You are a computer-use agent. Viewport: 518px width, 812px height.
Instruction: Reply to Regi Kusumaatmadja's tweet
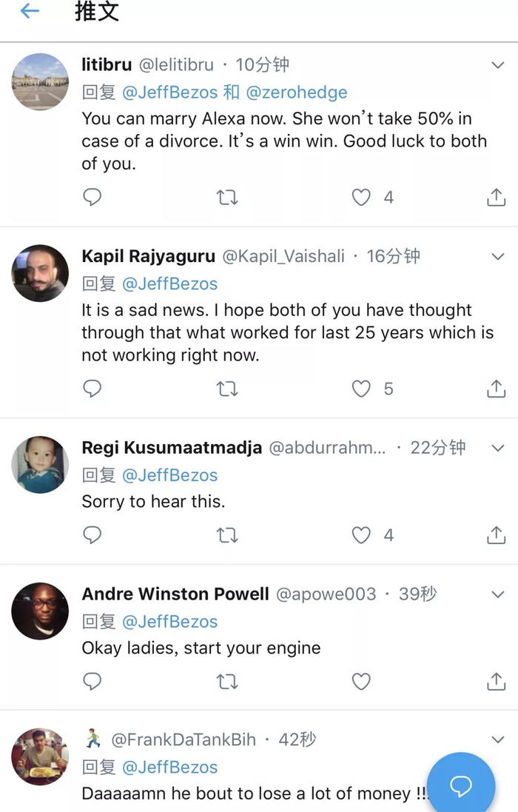[x=92, y=535]
